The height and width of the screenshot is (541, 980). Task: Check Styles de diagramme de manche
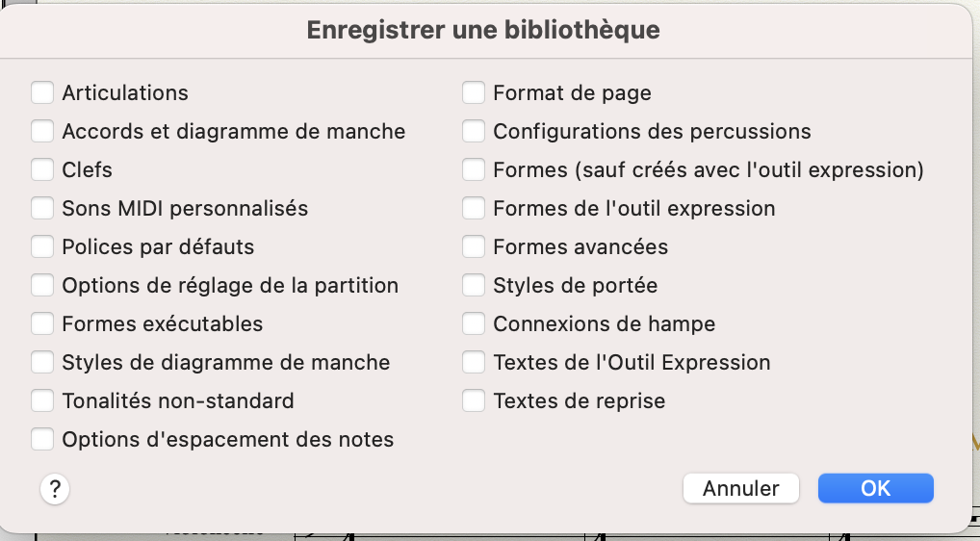click(42, 363)
